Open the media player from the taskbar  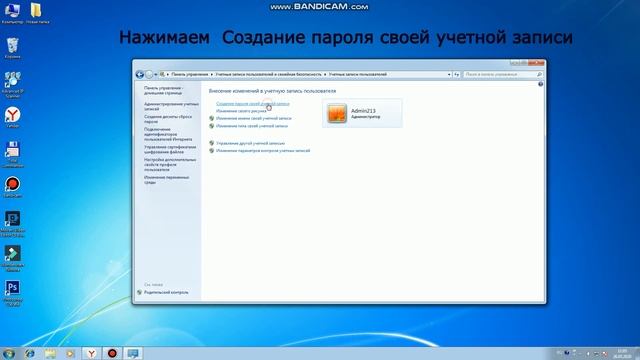[x=70, y=353]
